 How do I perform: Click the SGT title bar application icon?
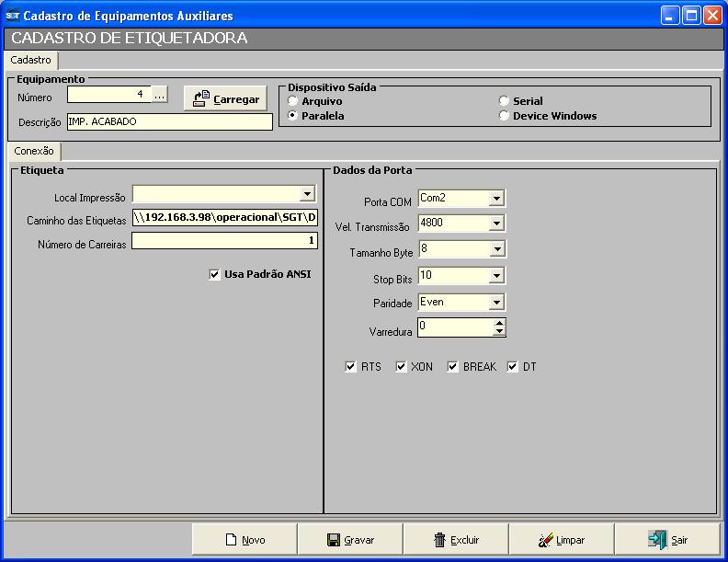(x=12, y=16)
